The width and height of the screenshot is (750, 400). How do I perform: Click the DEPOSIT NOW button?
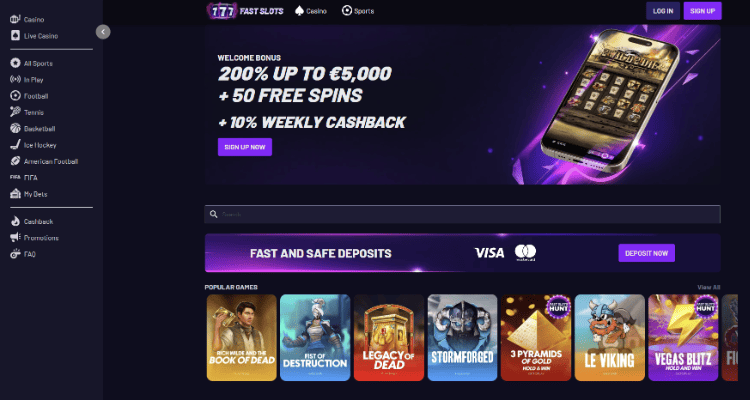point(646,253)
